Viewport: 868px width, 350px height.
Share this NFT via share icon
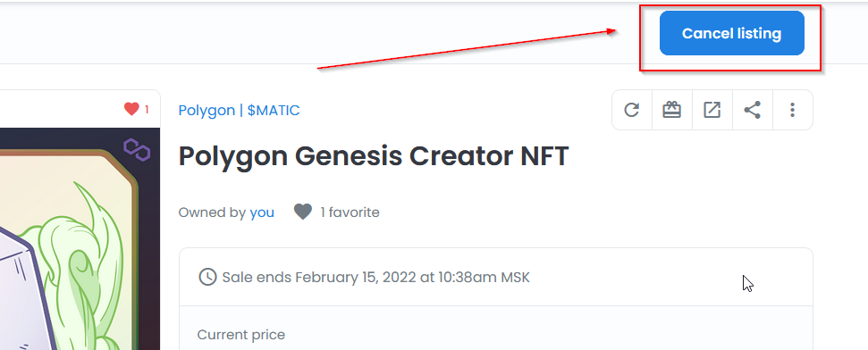point(752,110)
